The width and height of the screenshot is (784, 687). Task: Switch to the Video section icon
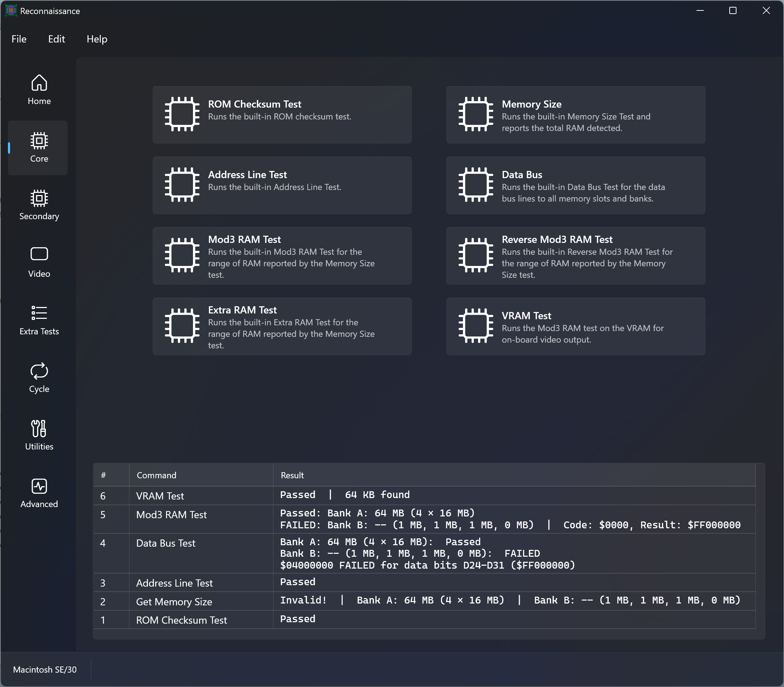pos(39,254)
